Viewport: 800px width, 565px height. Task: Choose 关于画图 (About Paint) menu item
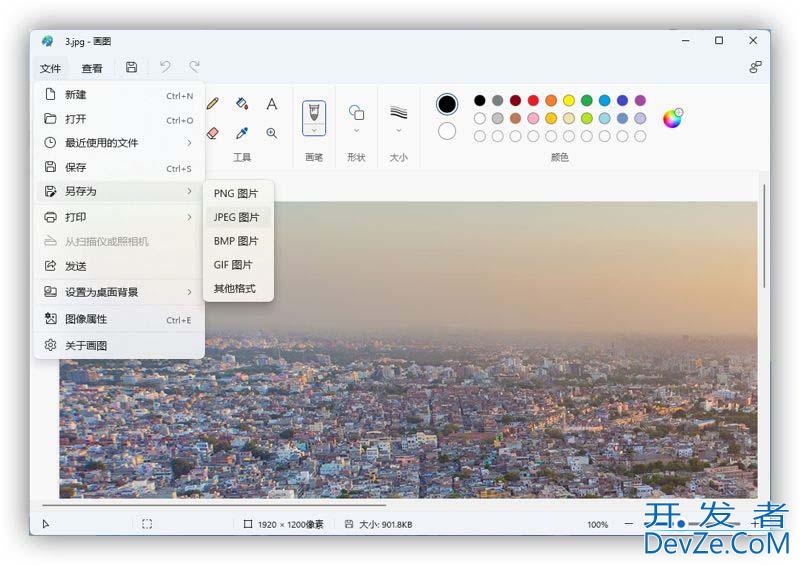pos(119,346)
